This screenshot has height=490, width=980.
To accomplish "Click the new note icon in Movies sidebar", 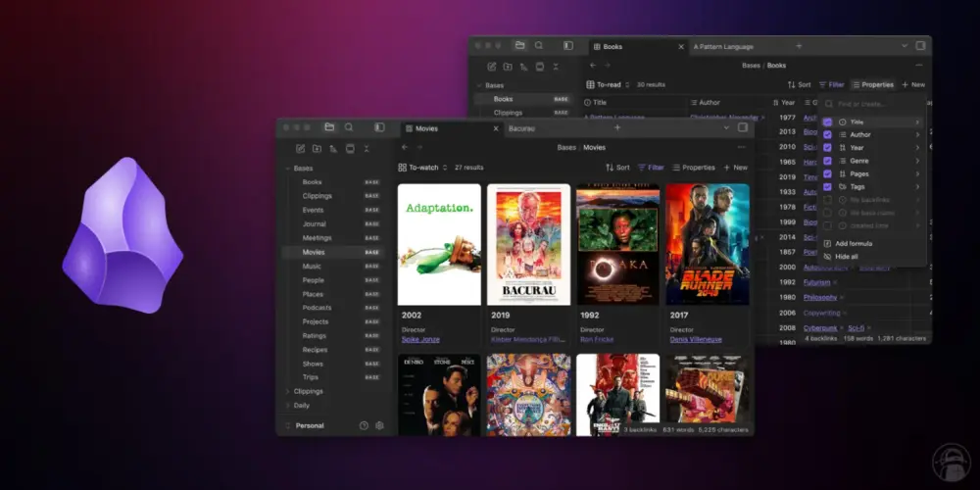I will click(x=300, y=148).
